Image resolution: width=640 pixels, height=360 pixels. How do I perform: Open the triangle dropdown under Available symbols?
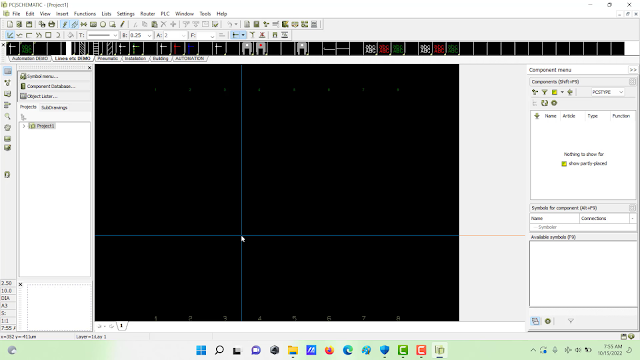[x=571, y=321]
